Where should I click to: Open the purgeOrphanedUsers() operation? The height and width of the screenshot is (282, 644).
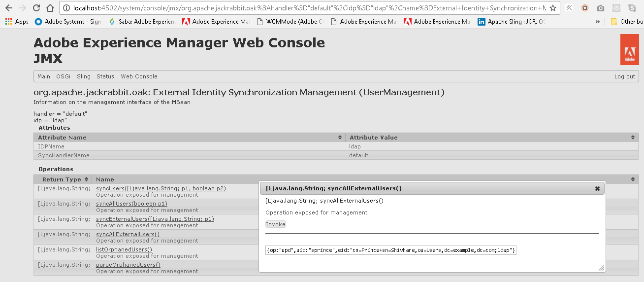[x=128, y=265]
